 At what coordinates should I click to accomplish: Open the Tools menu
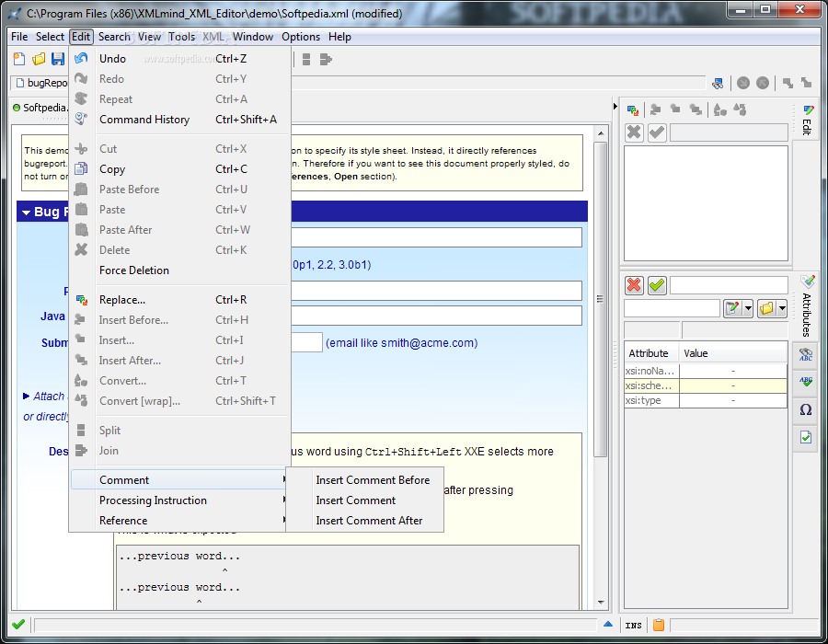click(x=181, y=37)
